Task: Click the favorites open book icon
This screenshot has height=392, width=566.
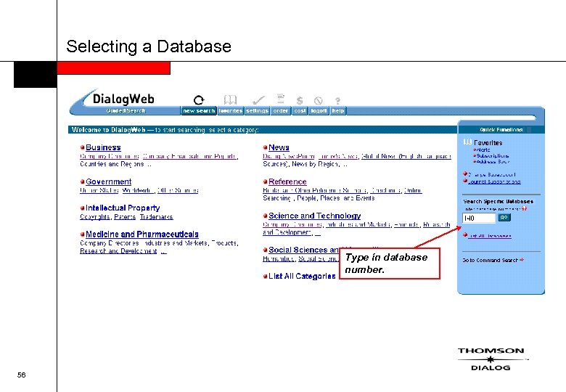Action: (x=230, y=99)
